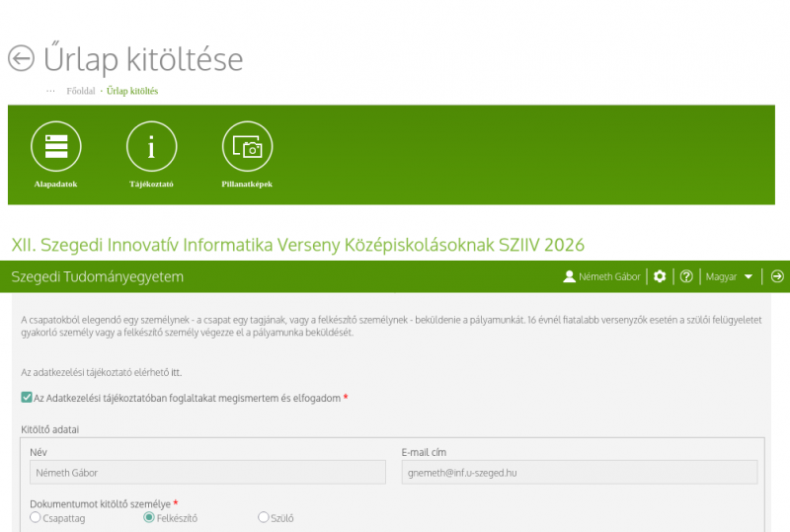Click the Név input field
Viewport: 790px width, 532px height.
point(207,473)
